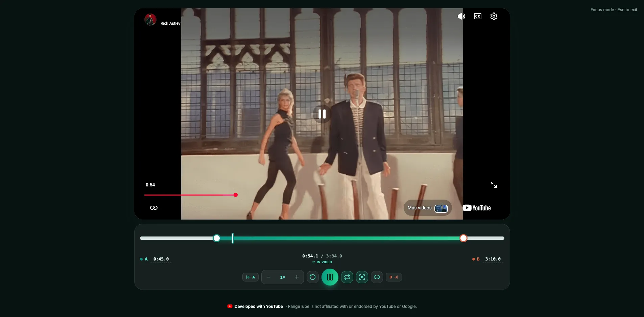This screenshot has width=644, height=317.
Task: Edit the A time field 0:45.0
Action: click(161, 259)
